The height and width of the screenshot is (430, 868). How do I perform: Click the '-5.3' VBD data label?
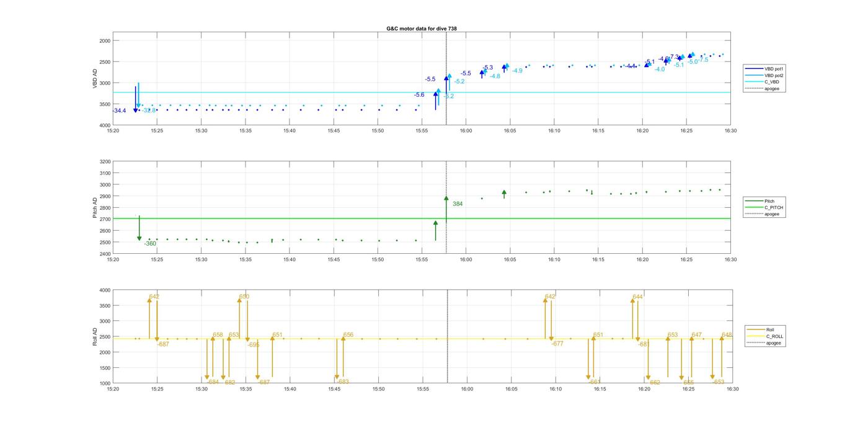[487, 68]
